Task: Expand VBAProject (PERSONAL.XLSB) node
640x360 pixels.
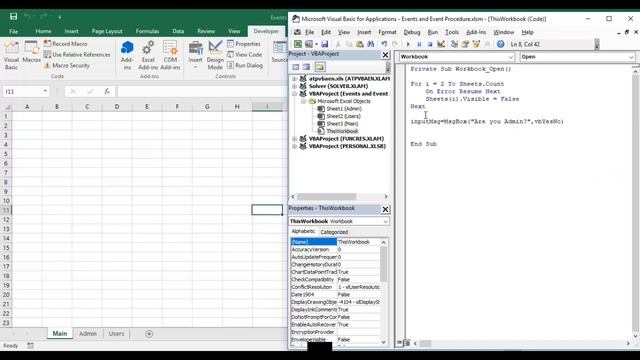Action: click(294, 146)
